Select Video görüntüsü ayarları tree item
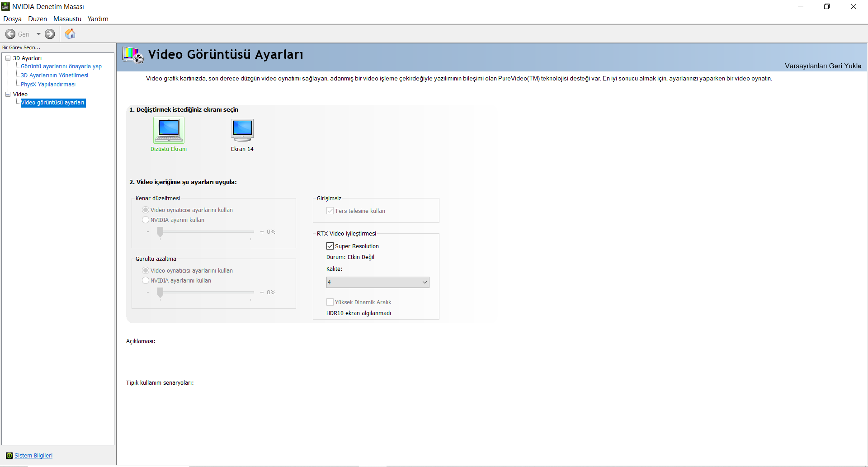 pos(53,103)
